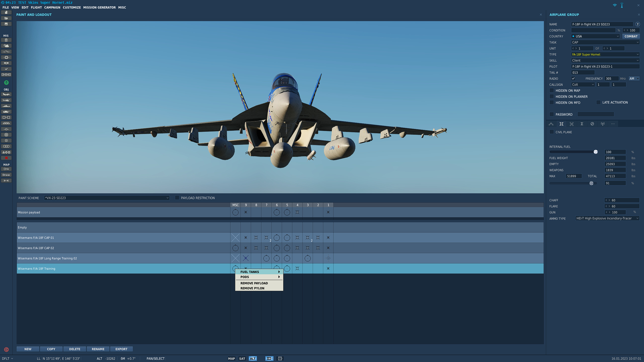
Task: Enable the Late Activation checkbox
Action: pos(598,102)
